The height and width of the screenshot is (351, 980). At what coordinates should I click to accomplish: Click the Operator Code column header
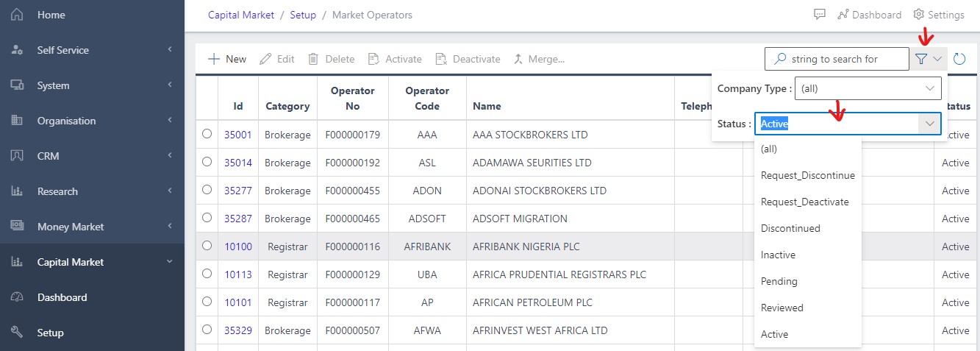tap(428, 98)
